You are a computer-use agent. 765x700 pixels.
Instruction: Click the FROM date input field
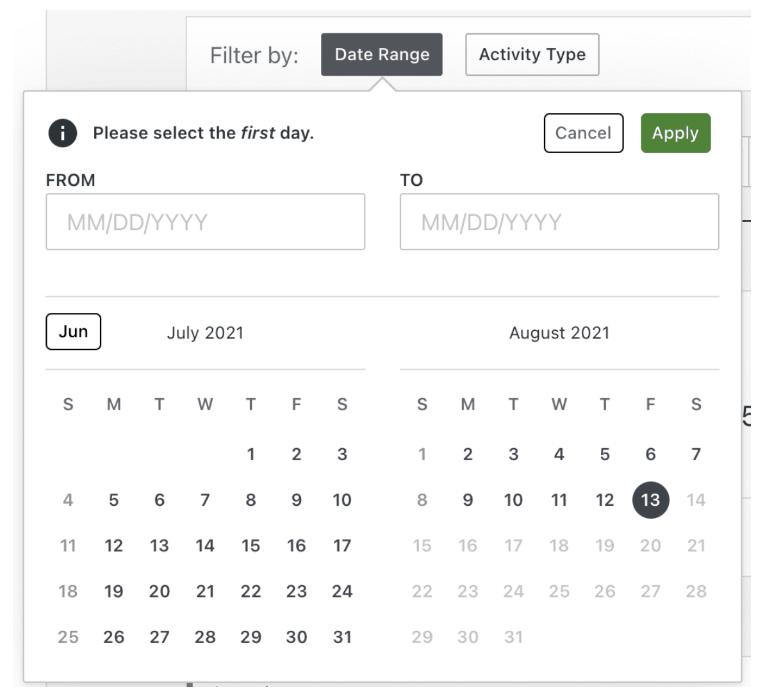click(x=205, y=222)
